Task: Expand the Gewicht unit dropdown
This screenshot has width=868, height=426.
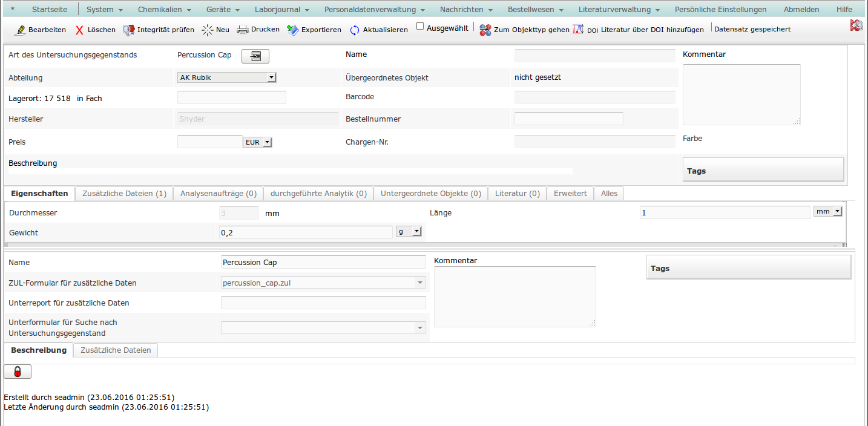Action: point(409,232)
